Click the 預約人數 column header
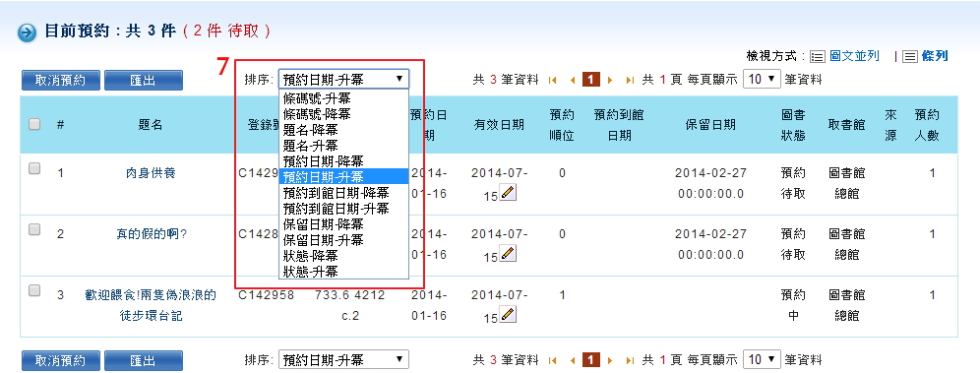The height and width of the screenshot is (373, 980). [927, 125]
